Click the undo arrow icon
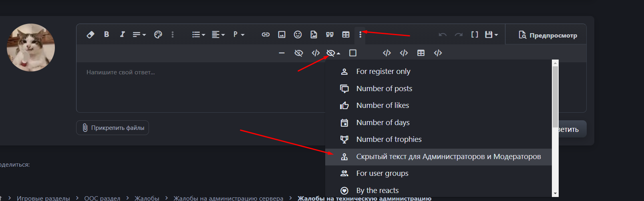The width and height of the screenshot is (644, 201). pos(443,35)
